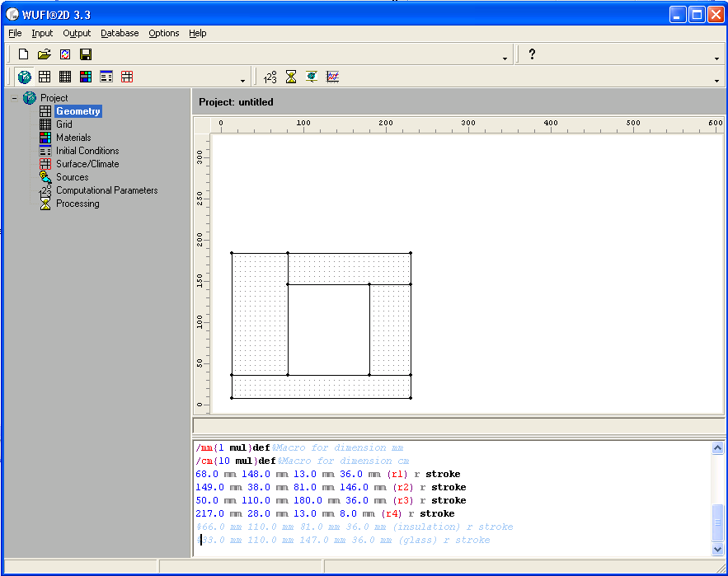Screen dimensions: 728x576
Task: Click the New project toolbar icon
Action: coord(23,54)
